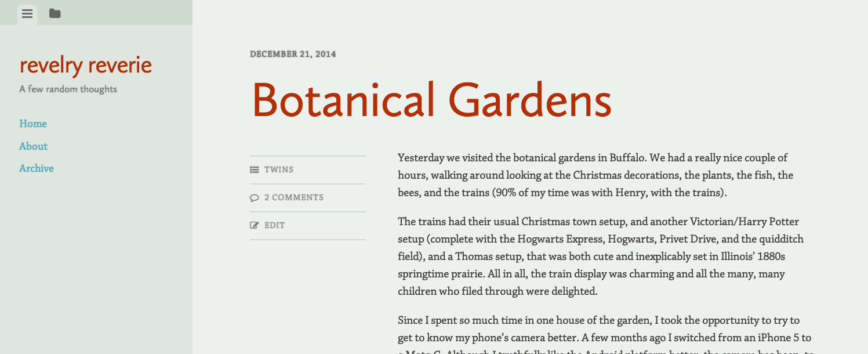
Task: Click the revelry reverie site title
Action: point(86,65)
